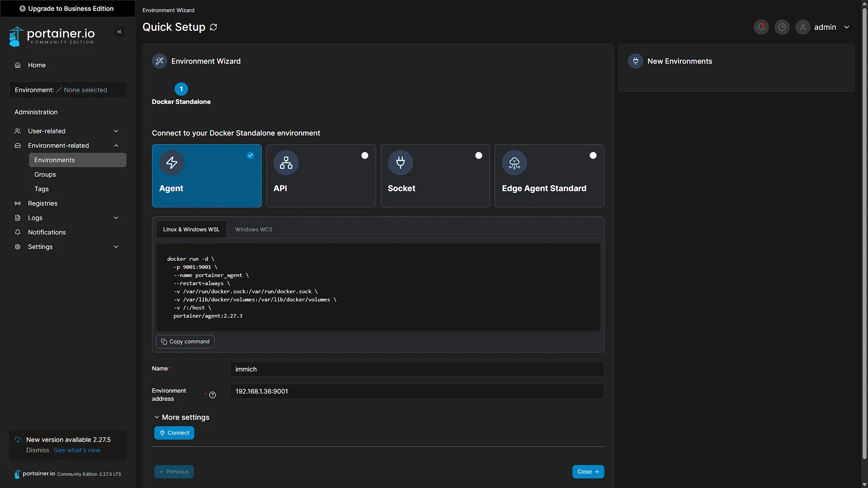Collapse the Environment-related menu chevron

point(116,145)
